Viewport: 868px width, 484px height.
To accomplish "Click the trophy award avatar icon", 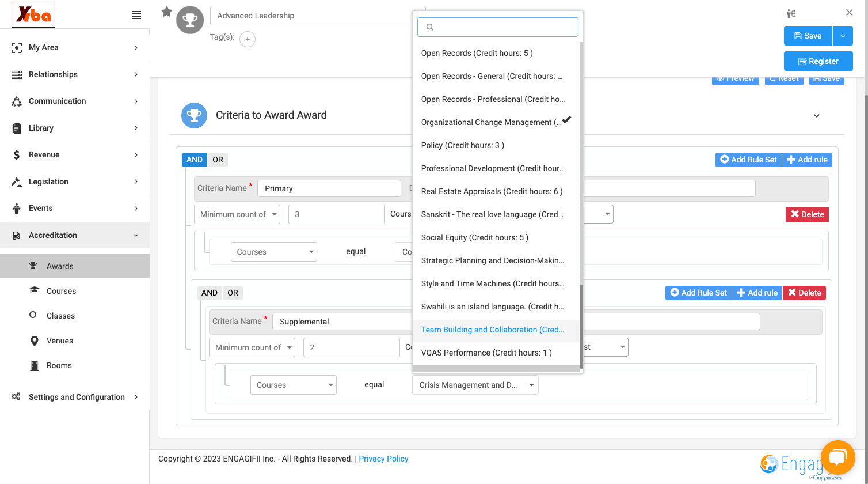I will (190, 20).
